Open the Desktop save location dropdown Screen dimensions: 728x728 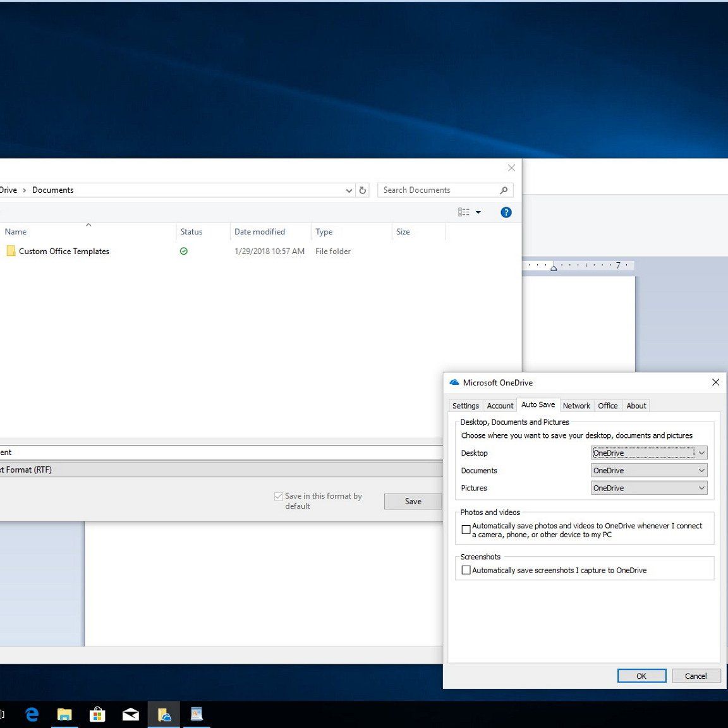point(649,453)
